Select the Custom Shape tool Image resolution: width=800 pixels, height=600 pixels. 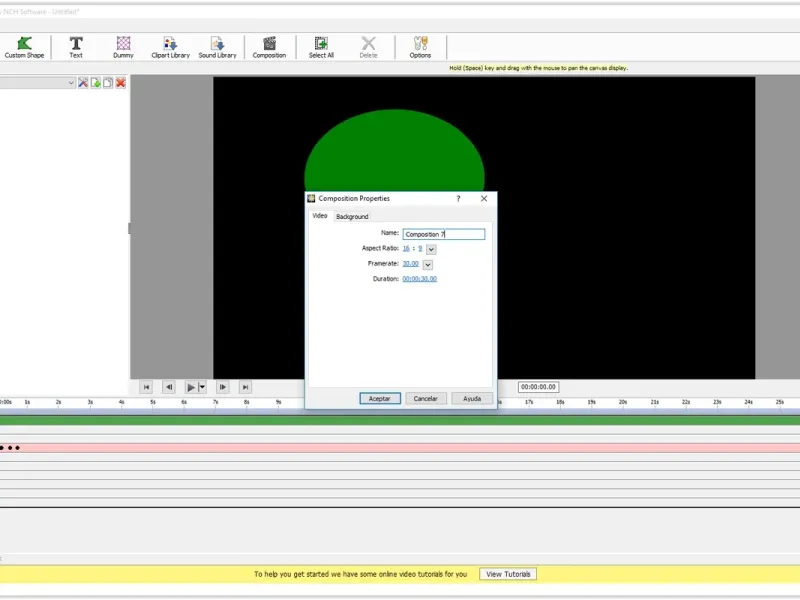tap(24, 47)
